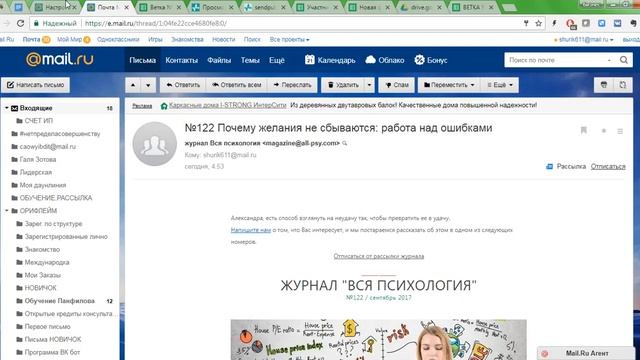Reload the page with browser refresh icon
Screen dimensions: 640x360
point(20,23)
